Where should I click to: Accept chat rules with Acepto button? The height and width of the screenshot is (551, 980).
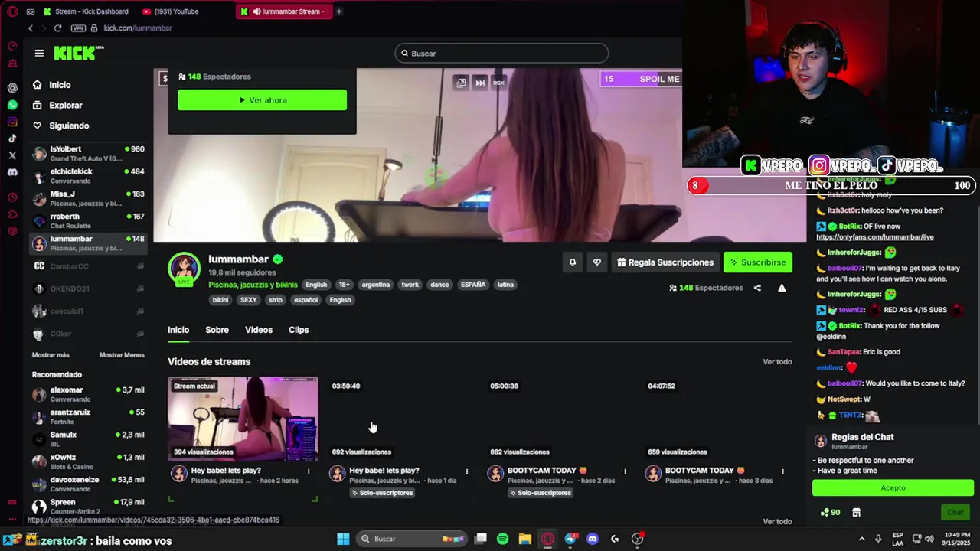893,488
